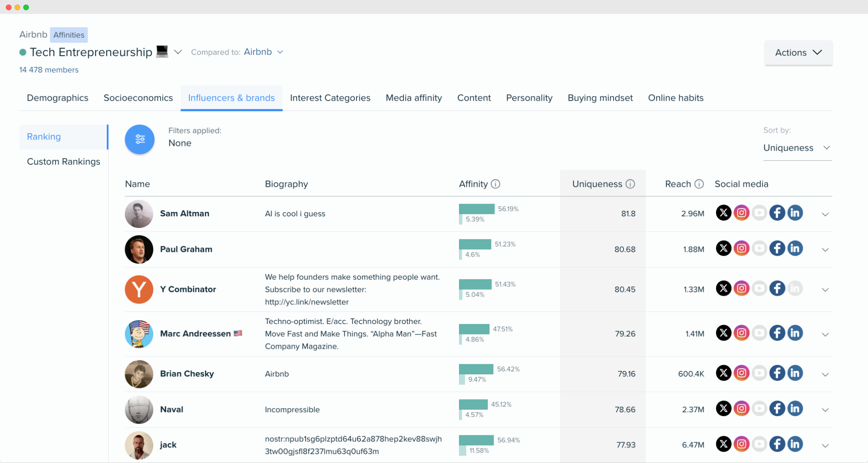Open Sam Altman's LinkedIn icon

(795, 213)
